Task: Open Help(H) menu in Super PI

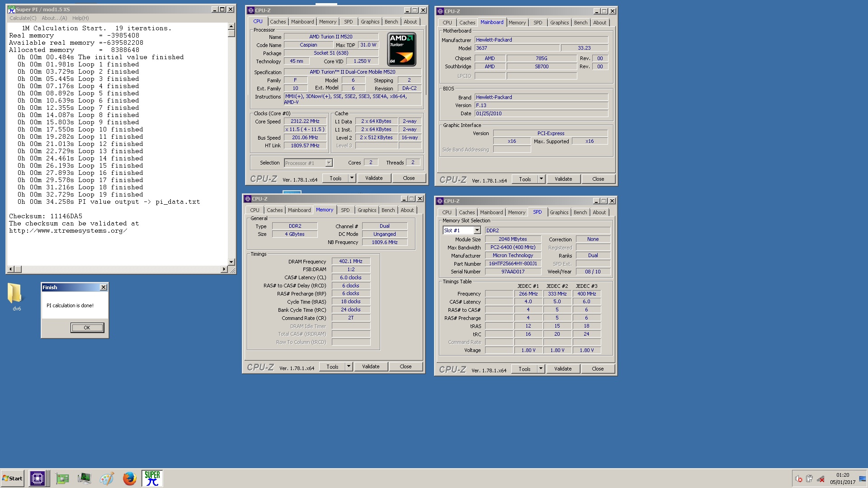Action: 80,18
